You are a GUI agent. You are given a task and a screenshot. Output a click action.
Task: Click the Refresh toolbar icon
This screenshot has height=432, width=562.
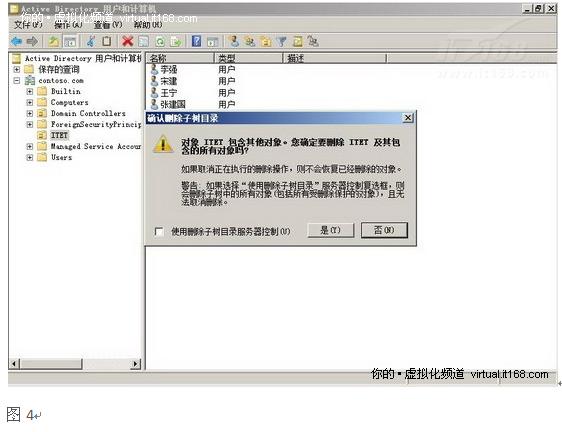160,42
